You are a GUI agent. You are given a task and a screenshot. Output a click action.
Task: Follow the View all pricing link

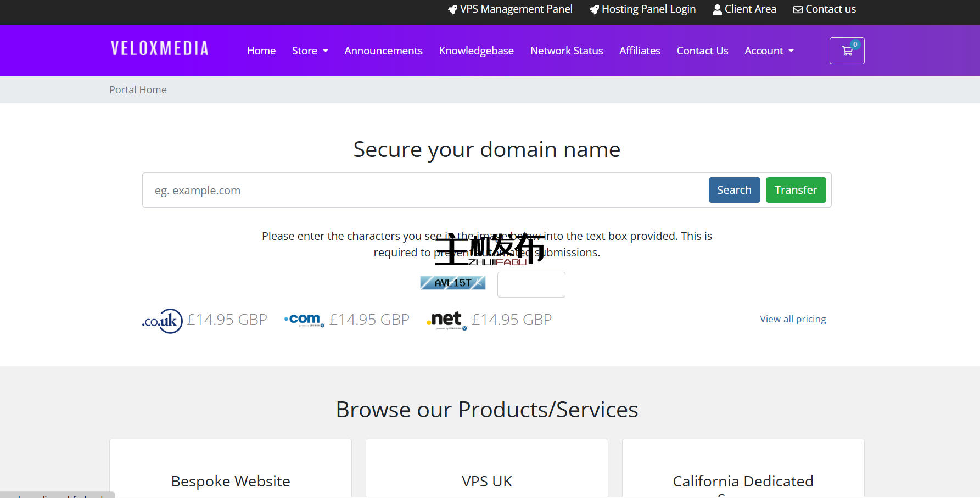click(x=793, y=319)
